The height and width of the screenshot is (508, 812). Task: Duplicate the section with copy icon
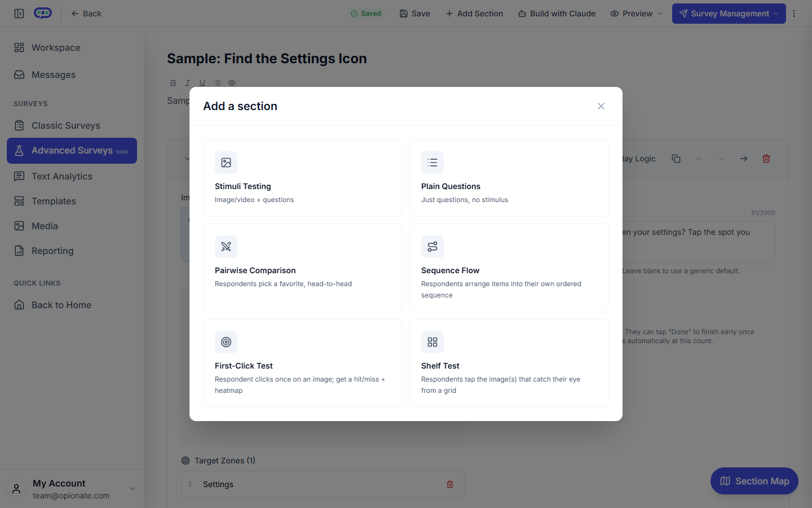(676, 159)
